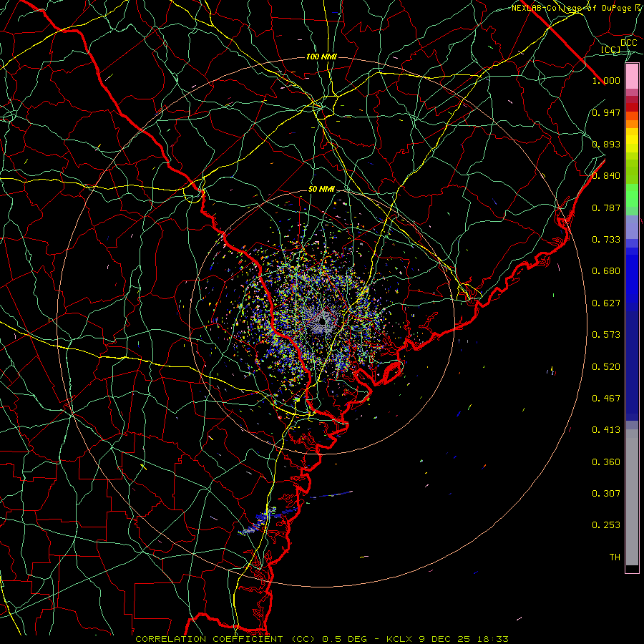Click the pink segment at top of color bar
This screenshot has width=644, height=644.
(x=632, y=77)
